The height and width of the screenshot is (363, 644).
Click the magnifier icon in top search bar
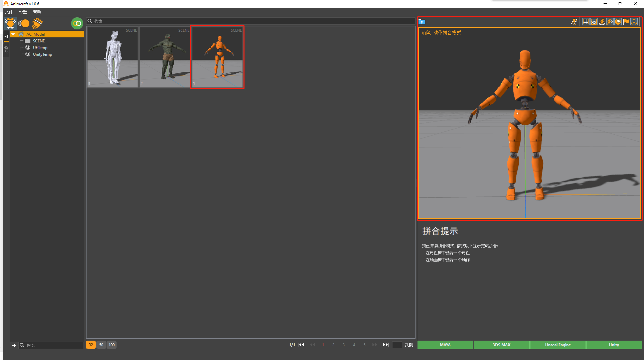[x=90, y=21]
